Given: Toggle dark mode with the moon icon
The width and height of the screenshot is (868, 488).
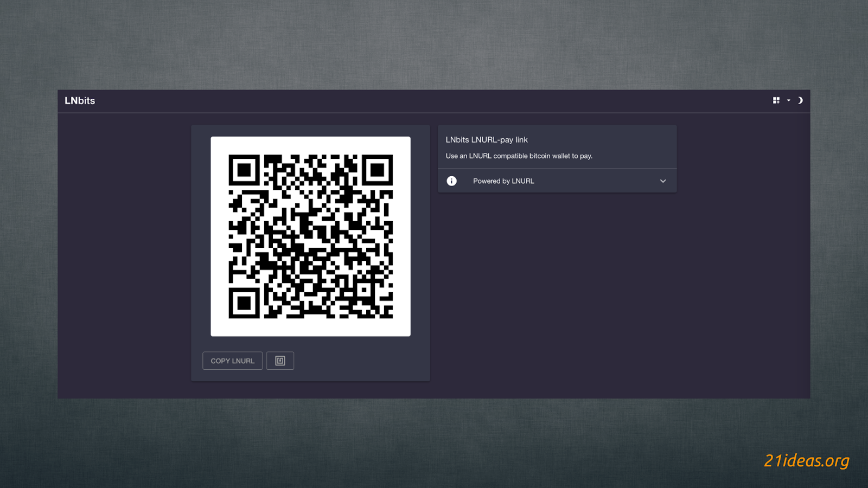Looking at the screenshot, I should coord(800,100).
